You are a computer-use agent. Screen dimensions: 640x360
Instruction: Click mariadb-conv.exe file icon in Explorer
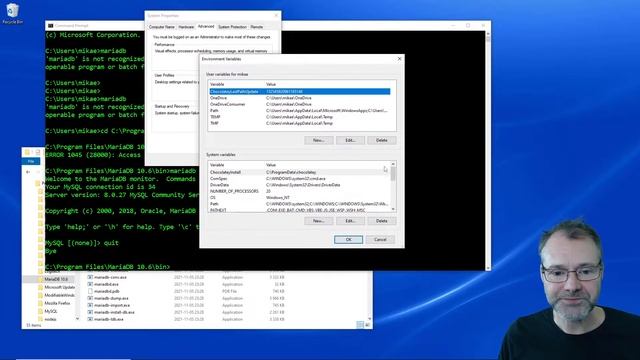click(90, 277)
